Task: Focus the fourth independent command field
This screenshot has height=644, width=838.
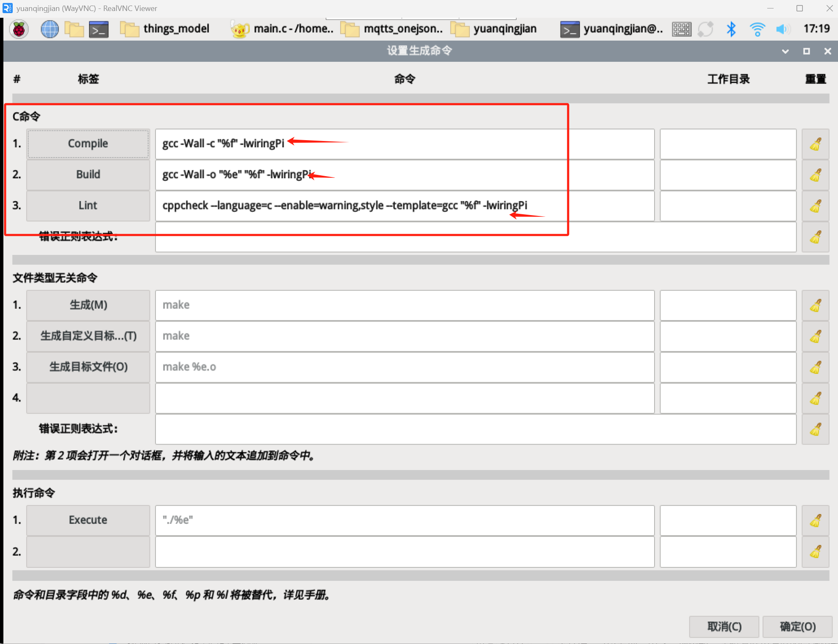Action: point(405,398)
